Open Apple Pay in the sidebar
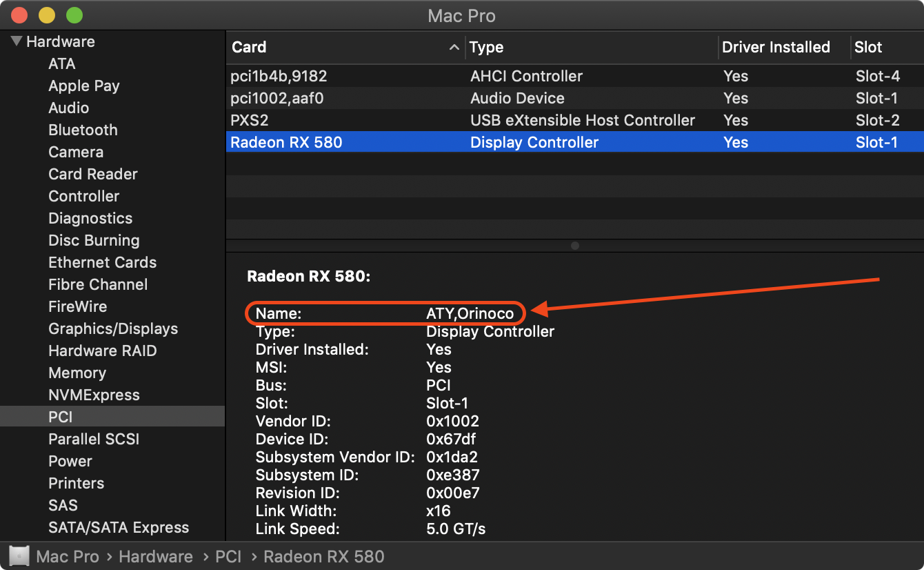This screenshot has width=924, height=570. (x=83, y=86)
